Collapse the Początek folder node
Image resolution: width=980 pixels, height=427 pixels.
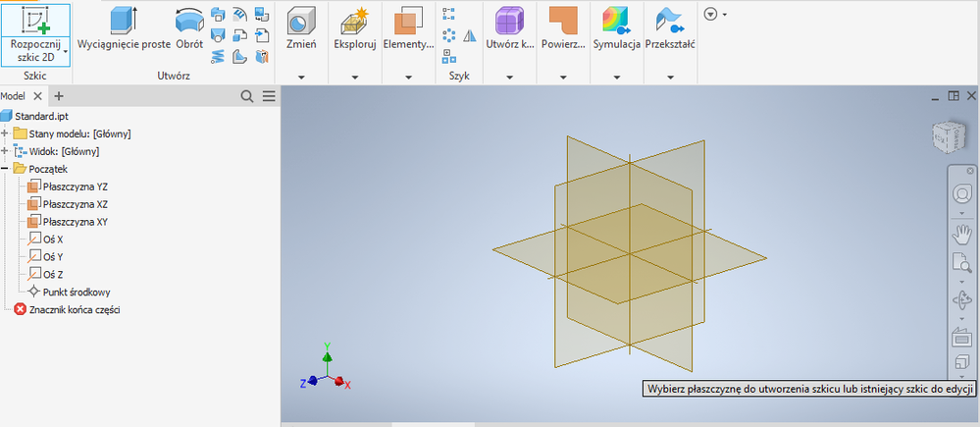(x=5, y=168)
